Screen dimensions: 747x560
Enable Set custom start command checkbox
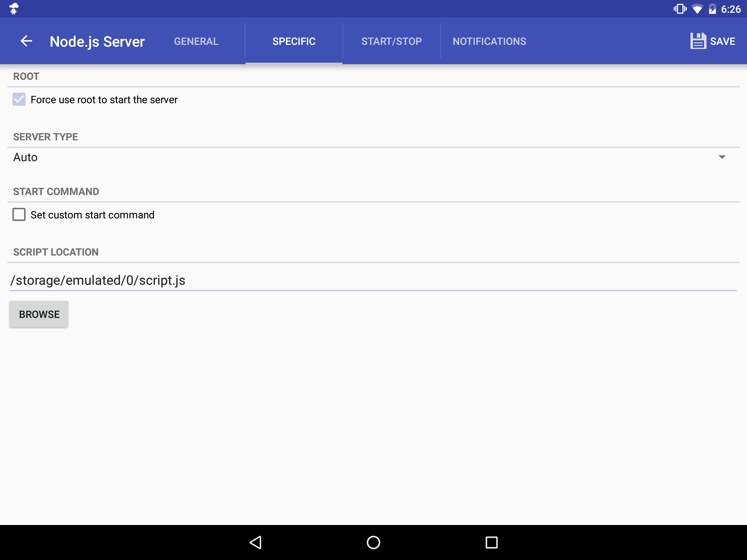click(x=19, y=214)
